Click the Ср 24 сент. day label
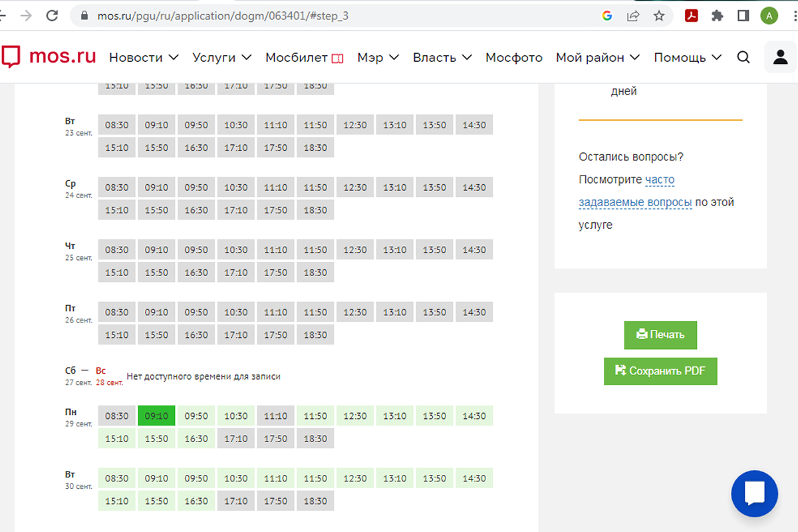This screenshot has height=532, width=798. coord(78,190)
